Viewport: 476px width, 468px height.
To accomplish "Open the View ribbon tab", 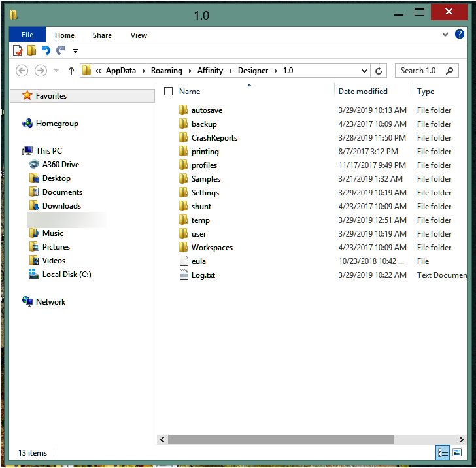I will tap(139, 35).
